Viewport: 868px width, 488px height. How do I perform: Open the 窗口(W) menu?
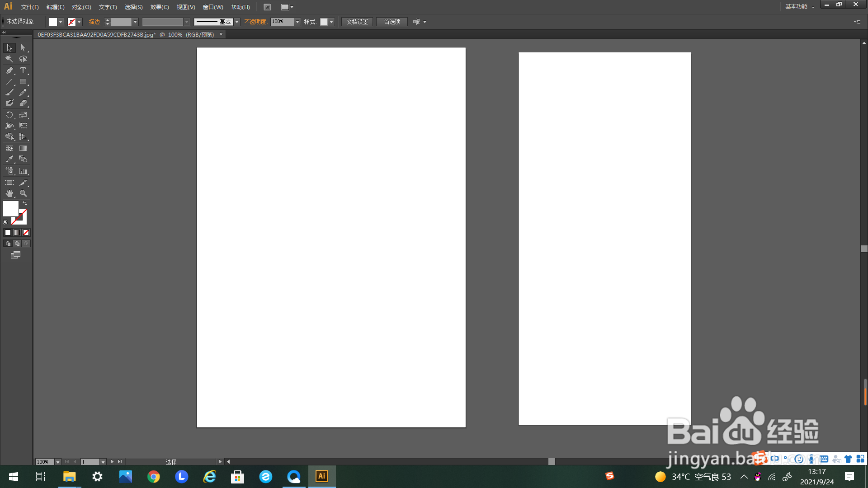[x=213, y=7]
